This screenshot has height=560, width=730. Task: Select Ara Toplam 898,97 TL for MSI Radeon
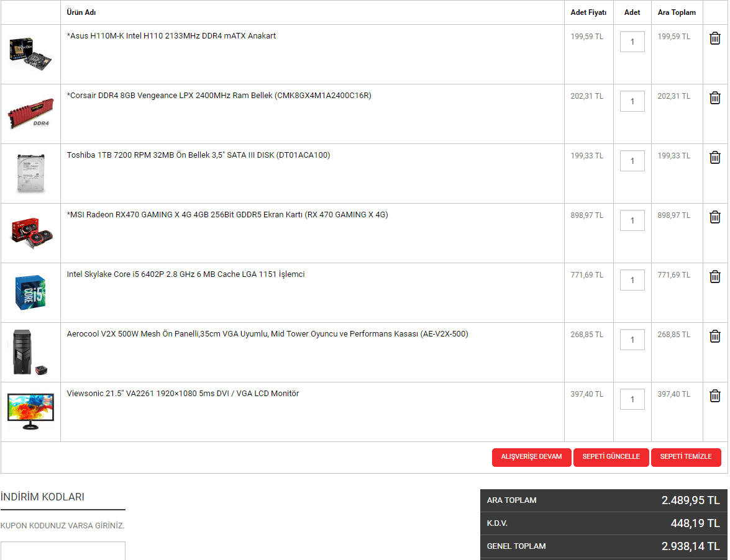(x=673, y=215)
